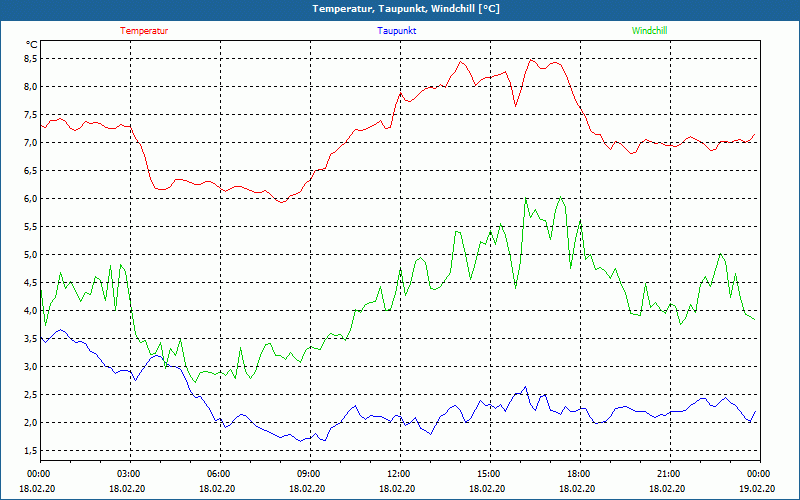Screen dimensions: 800x500
Task: Click the 18:00 time axis label
Action: point(577,474)
